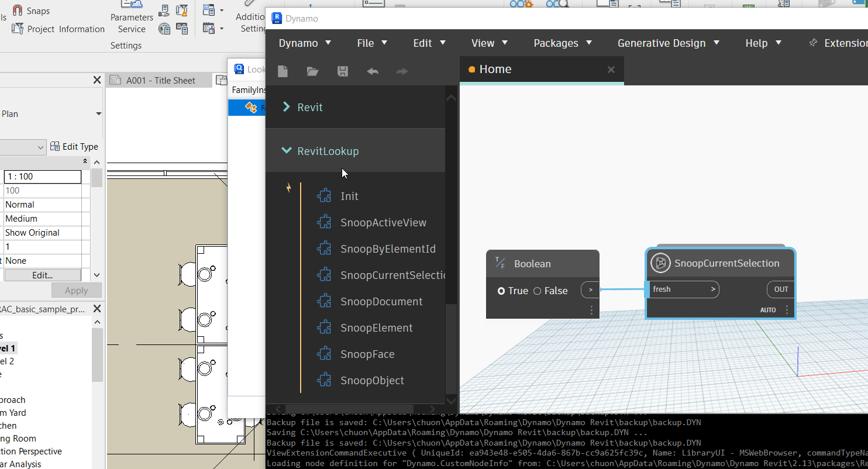Click the Save disk icon in Dynamo toolbar

pos(343,71)
